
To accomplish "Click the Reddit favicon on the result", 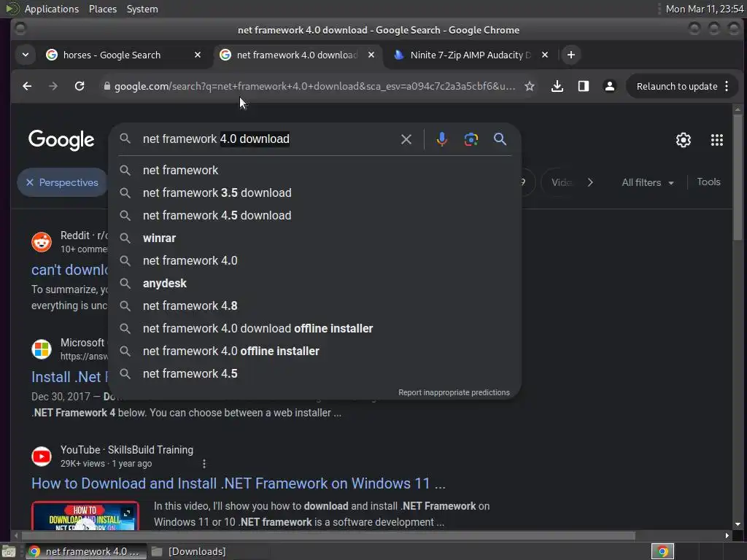I will click(x=42, y=242).
